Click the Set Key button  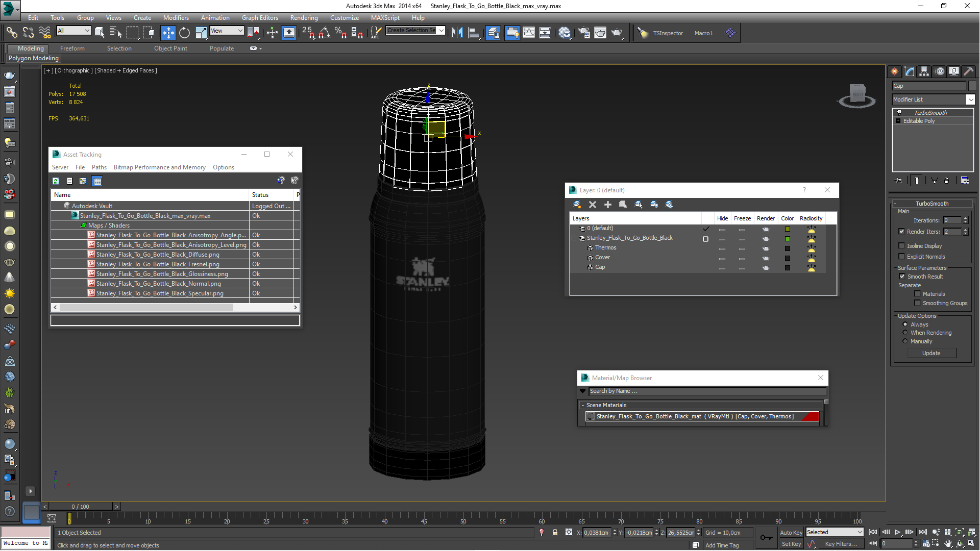click(791, 544)
